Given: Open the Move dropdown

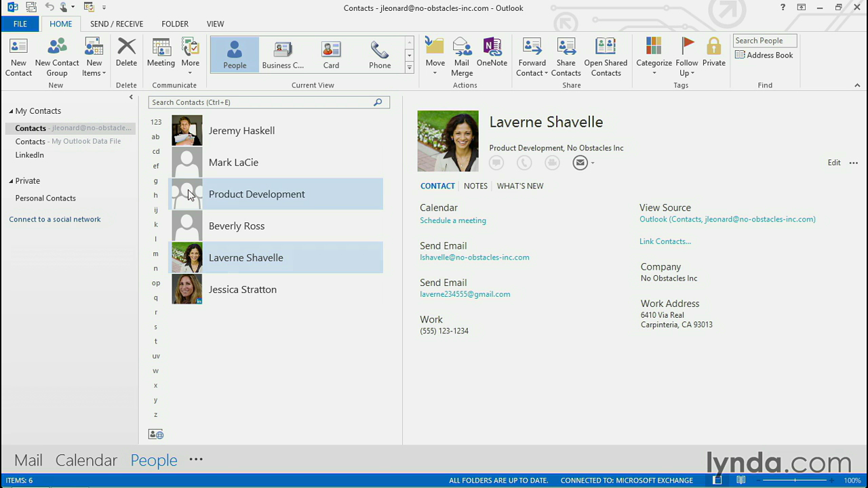Looking at the screenshot, I should pos(435,57).
